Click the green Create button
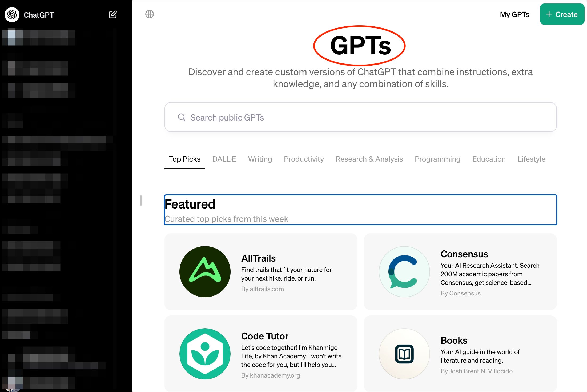Screen dimensions: 587x392 point(562,14)
